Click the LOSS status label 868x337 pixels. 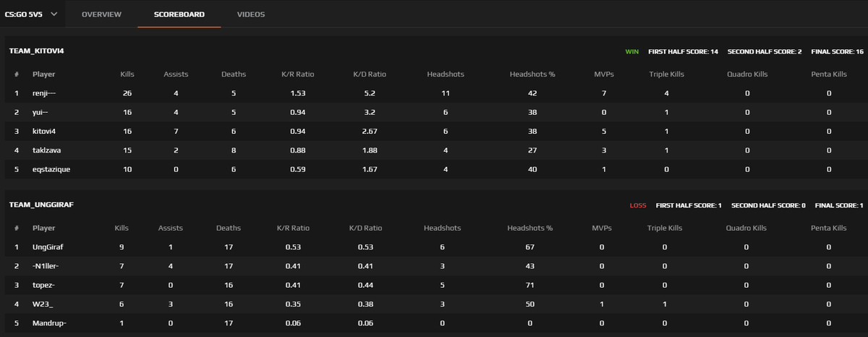click(638, 205)
